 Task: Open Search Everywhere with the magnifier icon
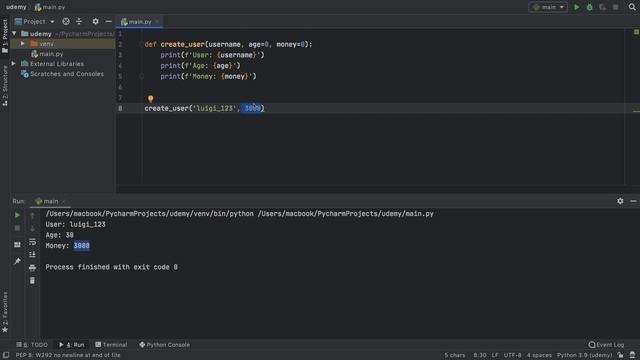(632, 7)
